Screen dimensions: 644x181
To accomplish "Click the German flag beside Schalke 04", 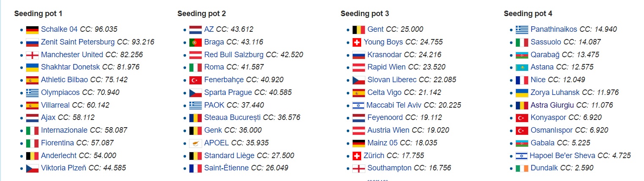I will click(32, 30).
